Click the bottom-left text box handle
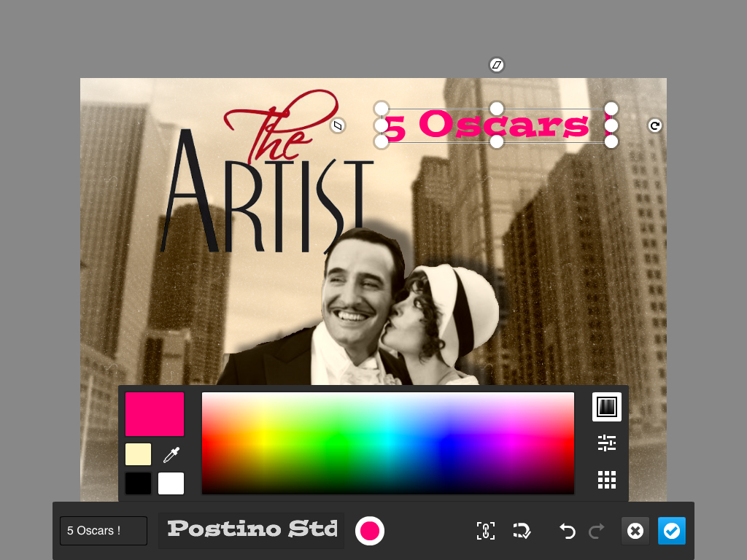The image size is (747, 560). (x=382, y=141)
